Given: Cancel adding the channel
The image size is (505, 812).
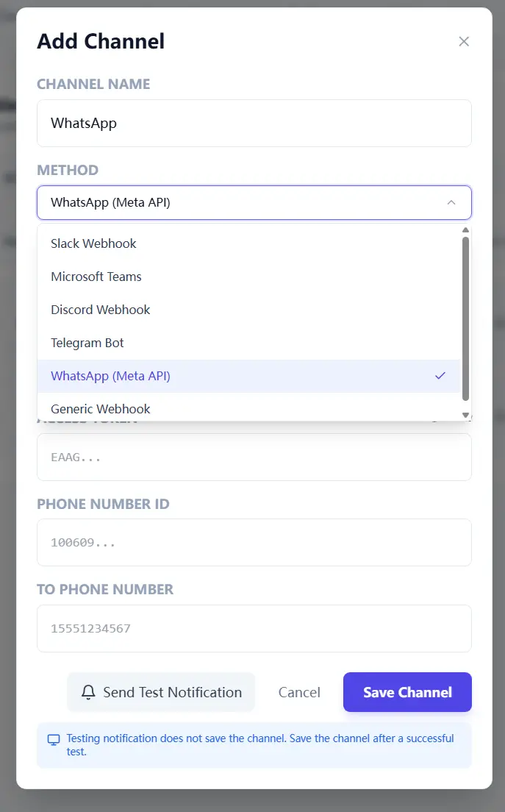Looking at the screenshot, I should pyautogui.click(x=299, y=692).
